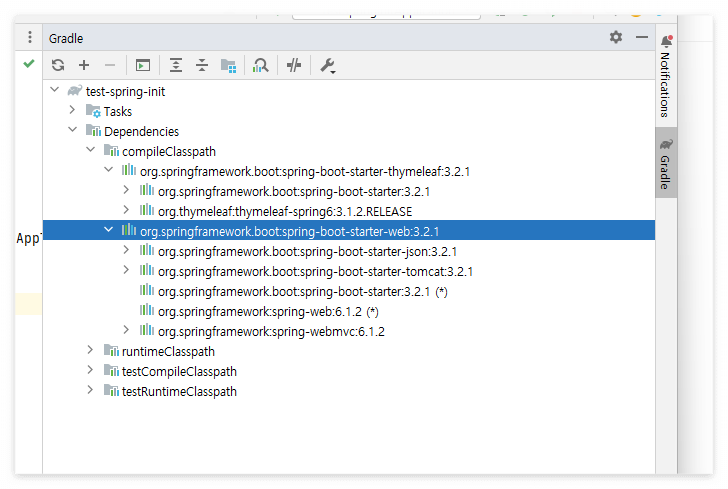Collapse all nodes in Gradle tree

pyautogui.click(x=202, y=65)
